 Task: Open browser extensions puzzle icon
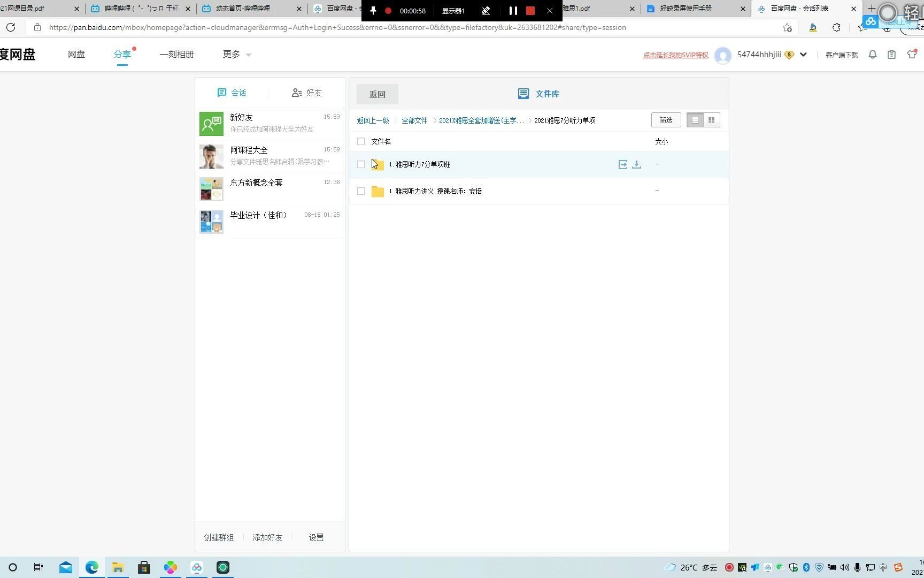click(836, 27)
